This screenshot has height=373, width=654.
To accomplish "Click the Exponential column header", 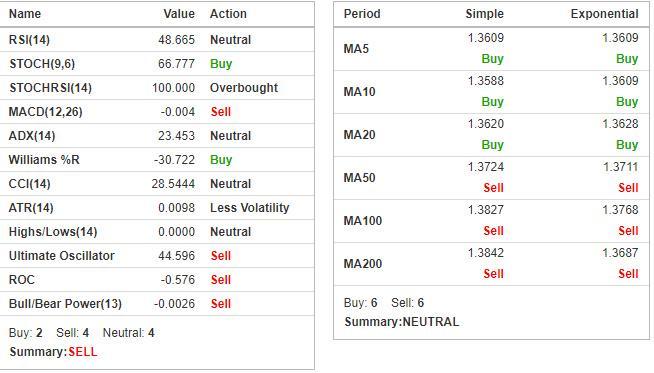I will point(604,14).
